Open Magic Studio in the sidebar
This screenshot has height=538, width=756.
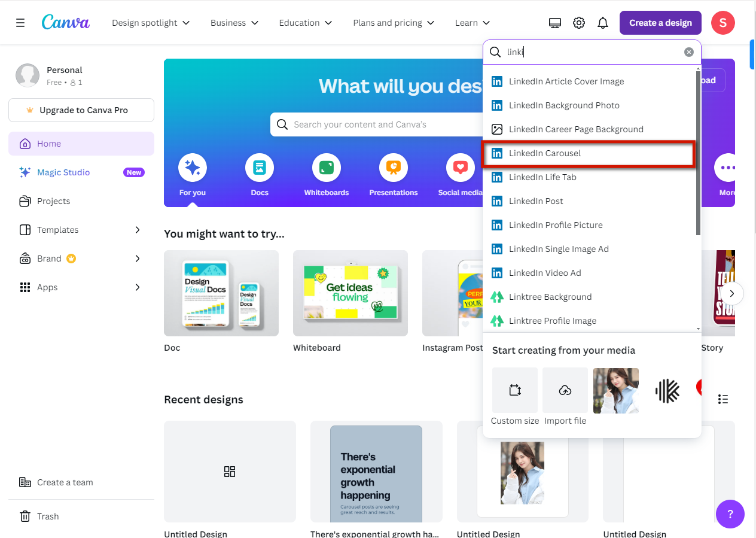[x=81, y=172]
